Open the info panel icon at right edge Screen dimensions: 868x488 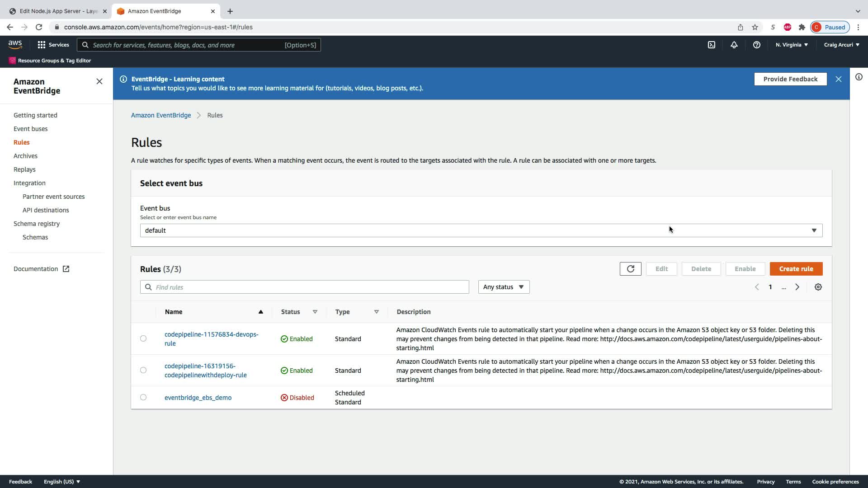859,77
